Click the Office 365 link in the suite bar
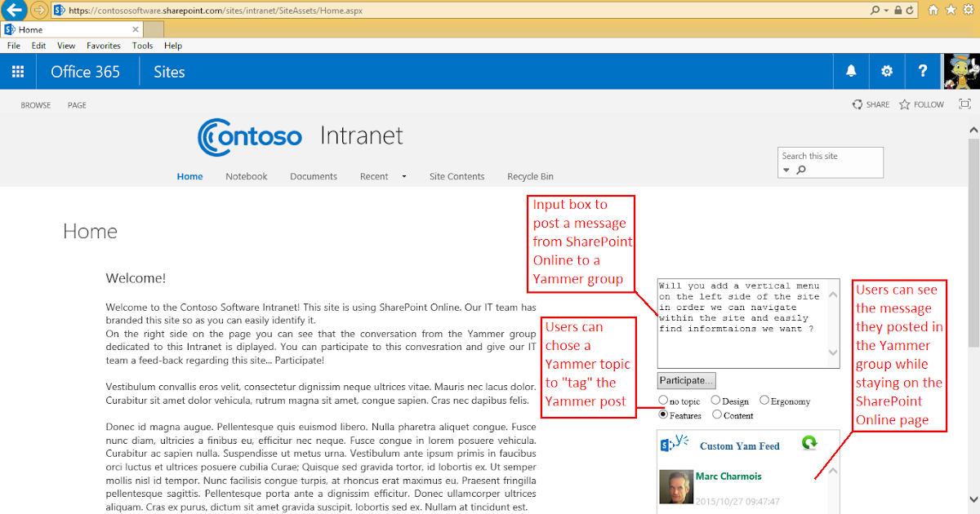Viewport: 980px width, 514px height. 86,72
